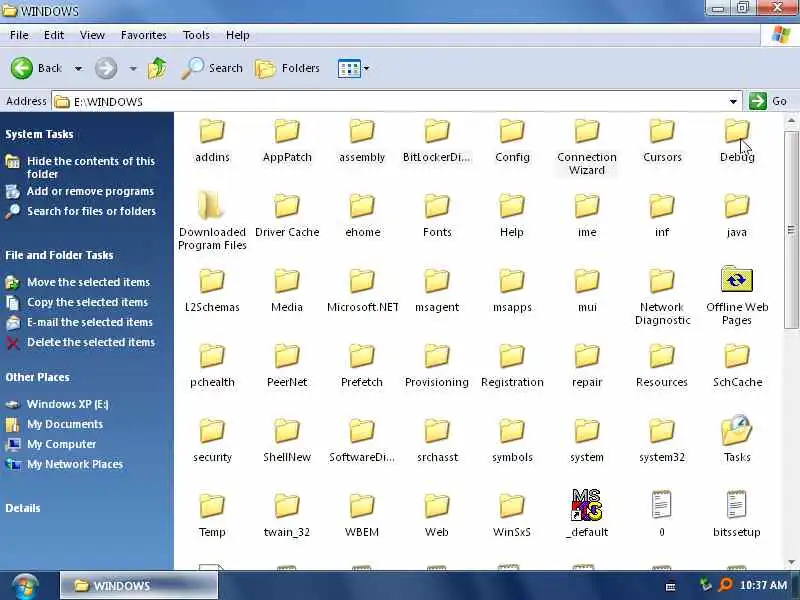Select the 0 text file icon
Viewport: 800px width, 600px height.
(x=661, y=504)
